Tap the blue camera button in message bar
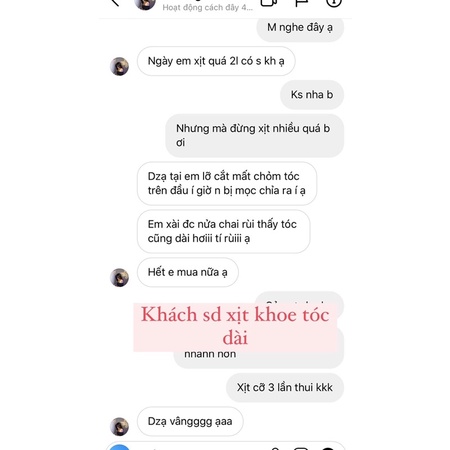 coord(119,447)
